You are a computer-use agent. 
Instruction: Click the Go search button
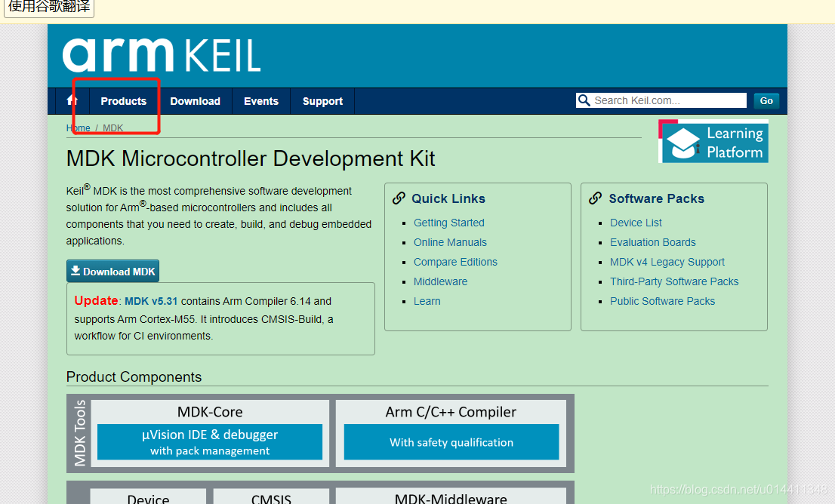point(766,100)
